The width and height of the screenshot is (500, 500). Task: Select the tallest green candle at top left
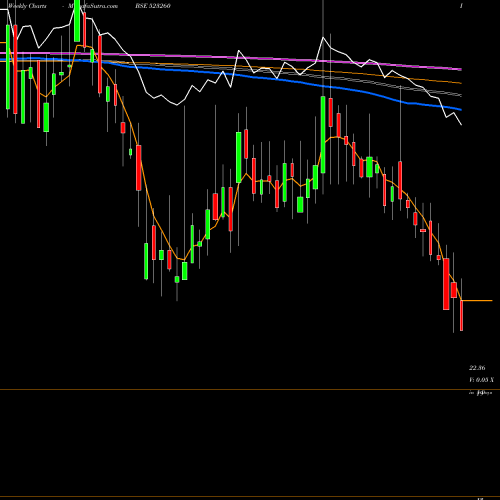8,67
